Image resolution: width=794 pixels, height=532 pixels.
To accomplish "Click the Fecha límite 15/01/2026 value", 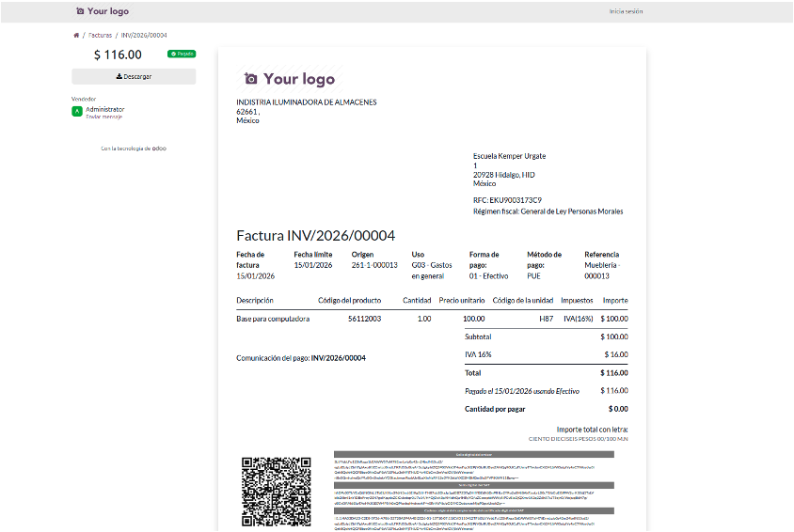I will 313,265.
